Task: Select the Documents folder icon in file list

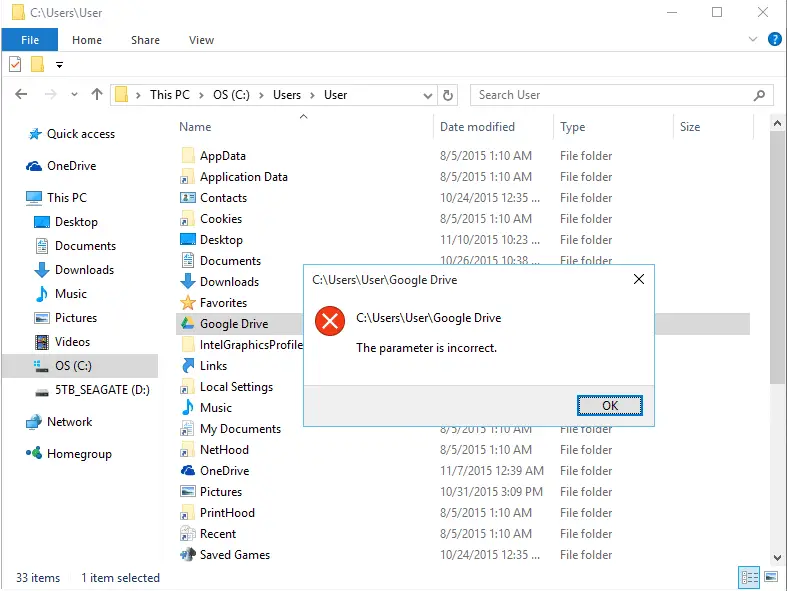Action: point(188,261)
